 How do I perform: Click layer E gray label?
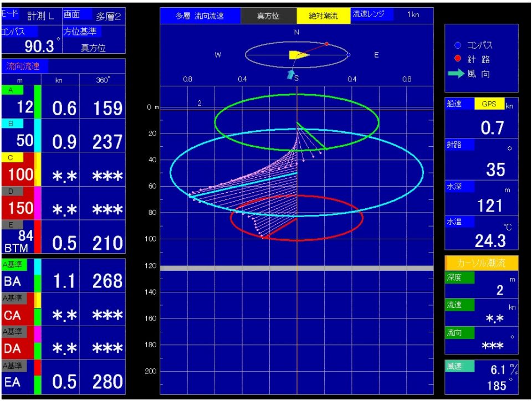pos(12,225)
